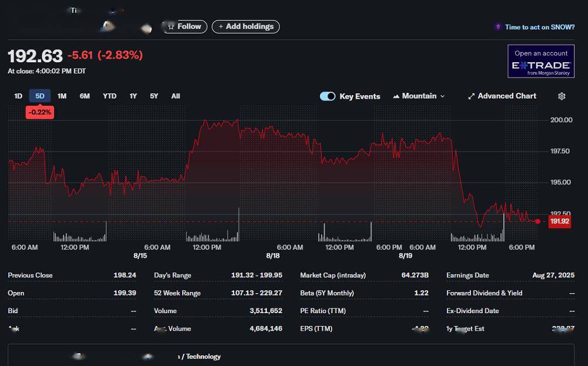Click the star icon on Follow
The height and width of the screenshot is (366, 588).
[171, 26]
